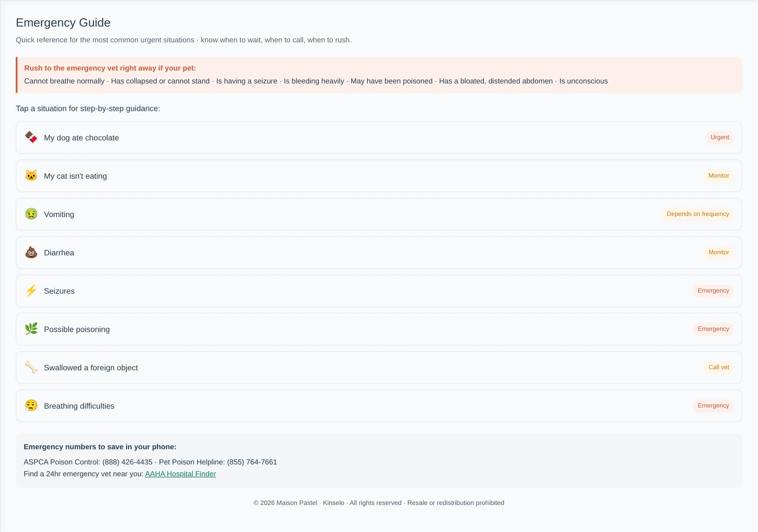Click the Depends on frequency badge

click(x=698, y=214)
